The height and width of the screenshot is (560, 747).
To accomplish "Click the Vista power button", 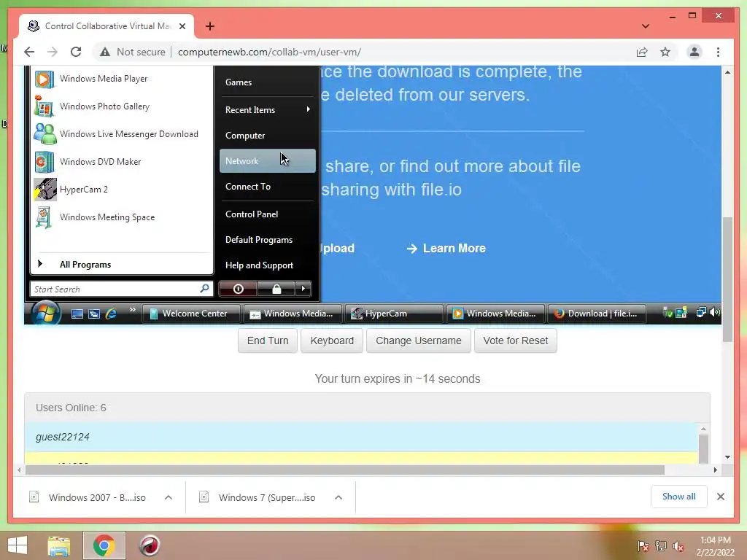I will tap(239, 289).
